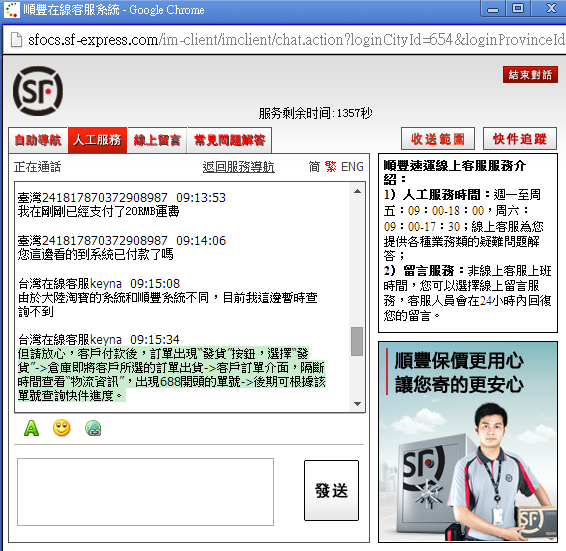Open the 收送範圍 button

pos(438,139)
